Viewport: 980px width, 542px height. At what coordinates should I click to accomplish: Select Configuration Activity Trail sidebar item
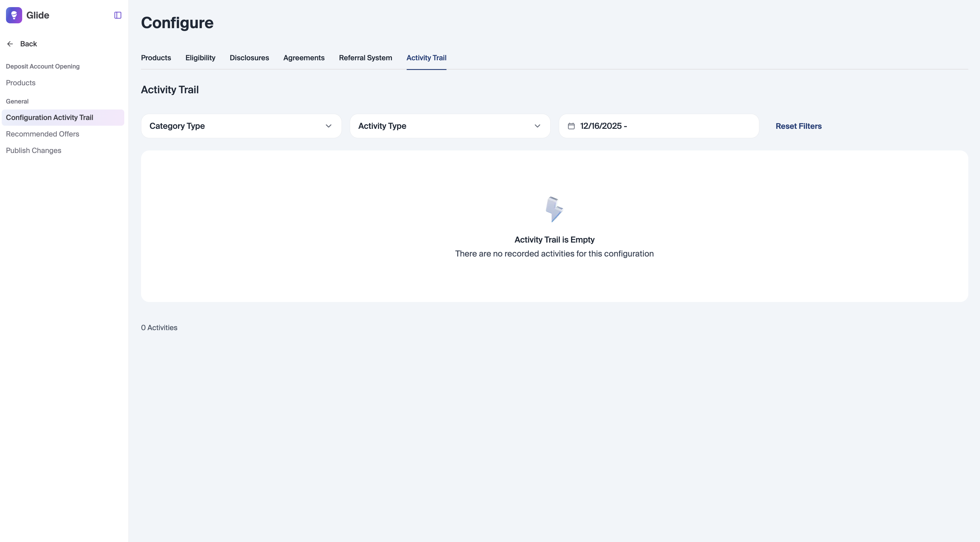[49, 117]
